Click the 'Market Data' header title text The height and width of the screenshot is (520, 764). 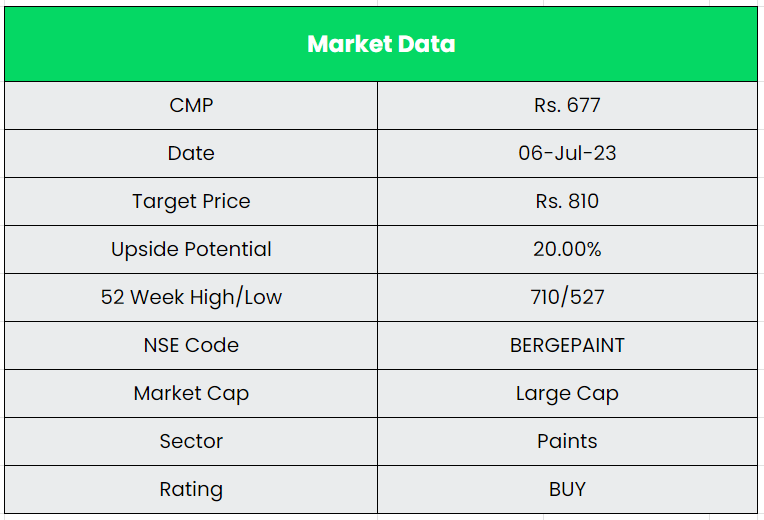(x=381, y=44)
